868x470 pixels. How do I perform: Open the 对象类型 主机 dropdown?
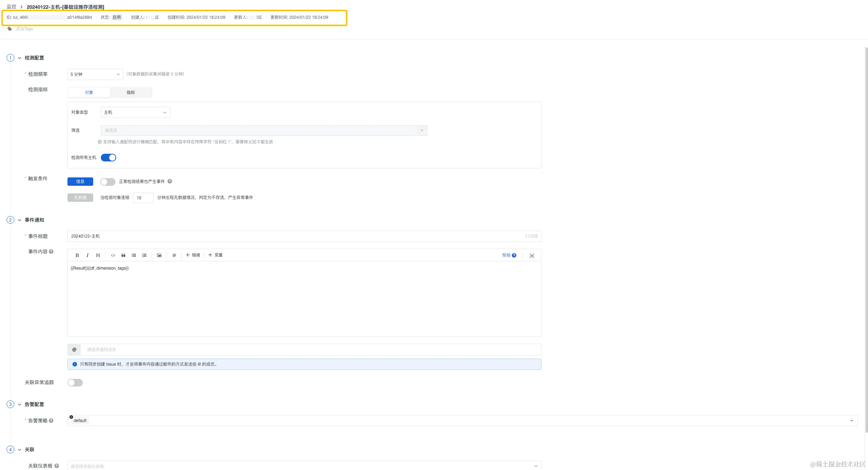click(135, 112)
